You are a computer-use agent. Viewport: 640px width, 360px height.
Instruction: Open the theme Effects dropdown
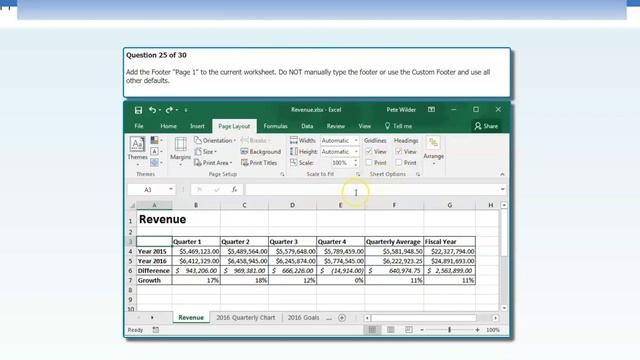click(156, 162)
